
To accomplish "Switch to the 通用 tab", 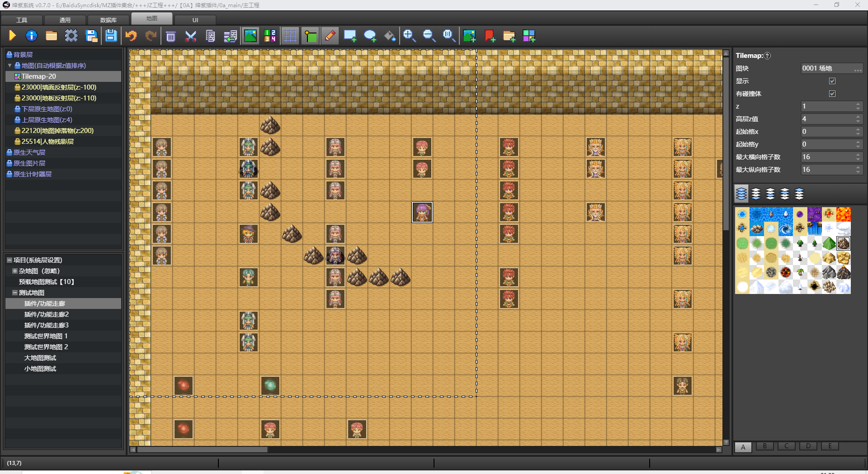I will [65, 20].
